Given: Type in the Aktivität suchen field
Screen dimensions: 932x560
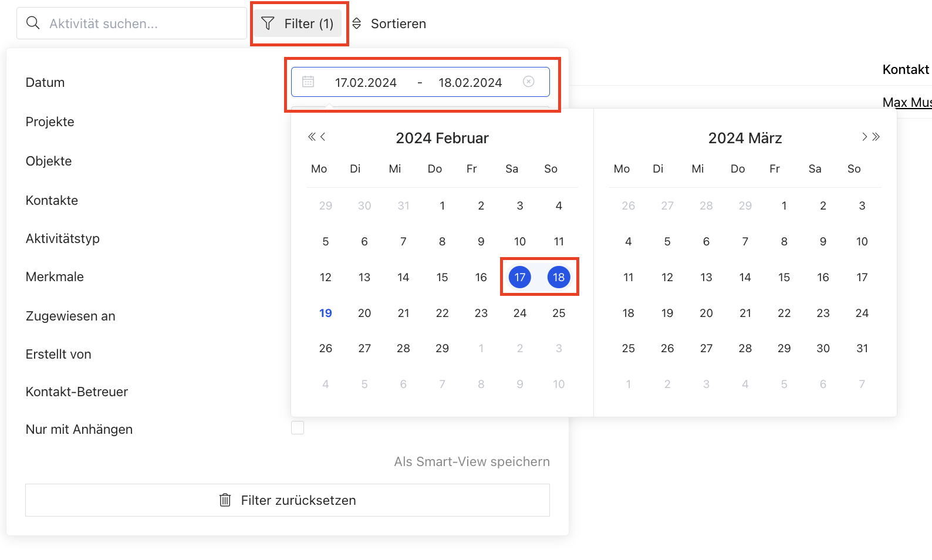Looking at the screenshot, I should click(x=141, y=23).
